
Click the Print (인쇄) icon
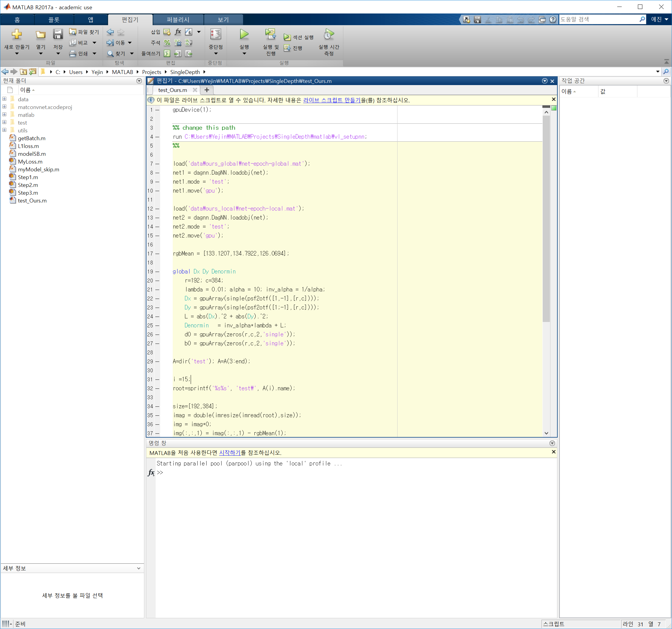73,53
